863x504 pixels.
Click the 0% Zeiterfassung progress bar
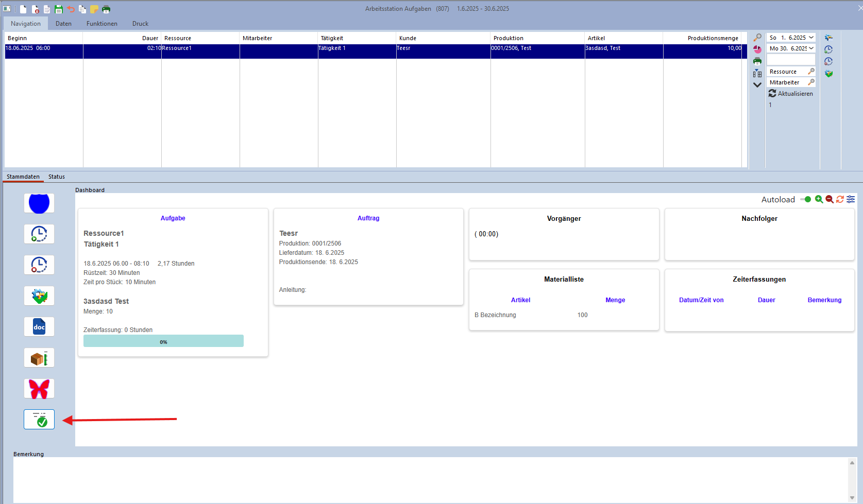(x=163, y=341)
